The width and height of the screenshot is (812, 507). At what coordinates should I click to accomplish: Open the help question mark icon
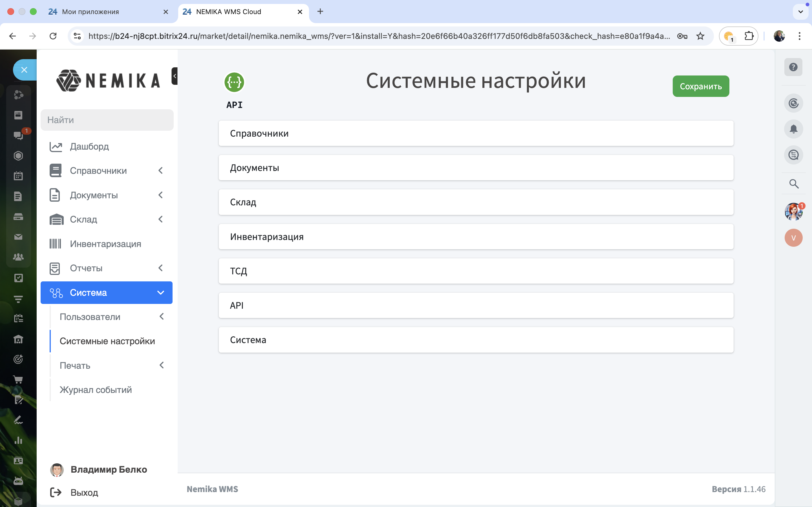(793, 67)
